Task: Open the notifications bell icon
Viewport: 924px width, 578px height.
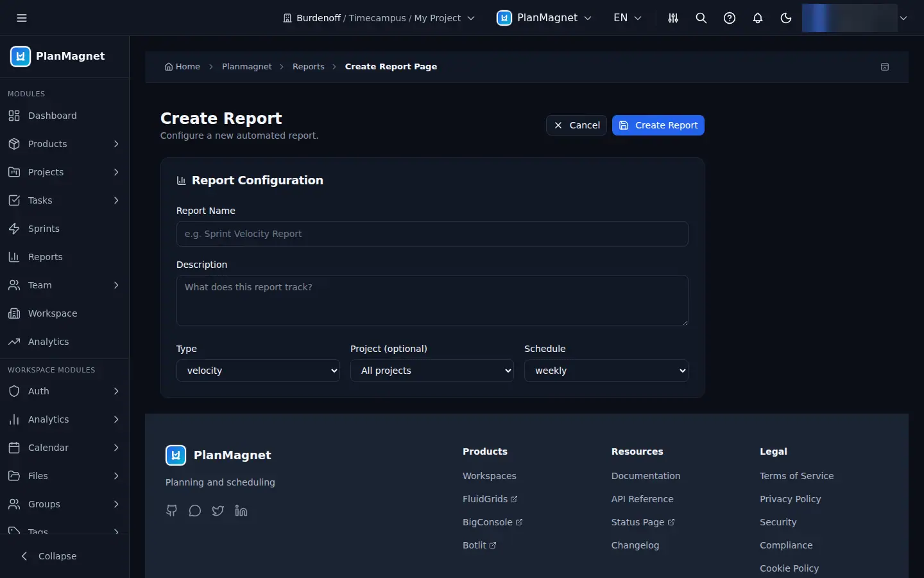Action: coord(758,18)
